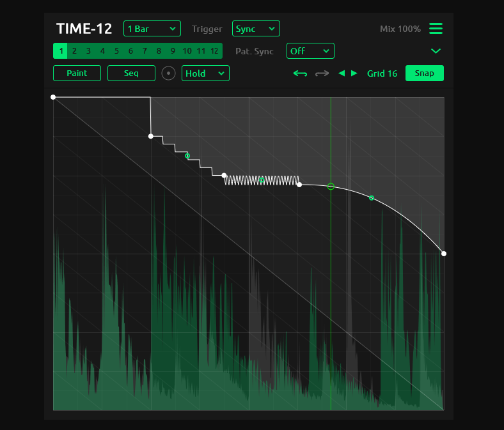Click the circular dot icon beside Seq
The image size is (504, 430).
click(x=169, y=73)
